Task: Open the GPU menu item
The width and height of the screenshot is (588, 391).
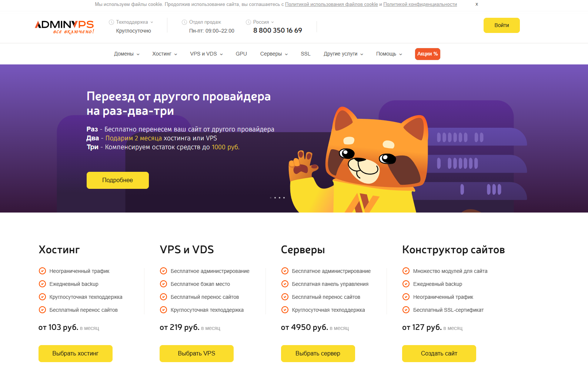Action: click(241, 54)
